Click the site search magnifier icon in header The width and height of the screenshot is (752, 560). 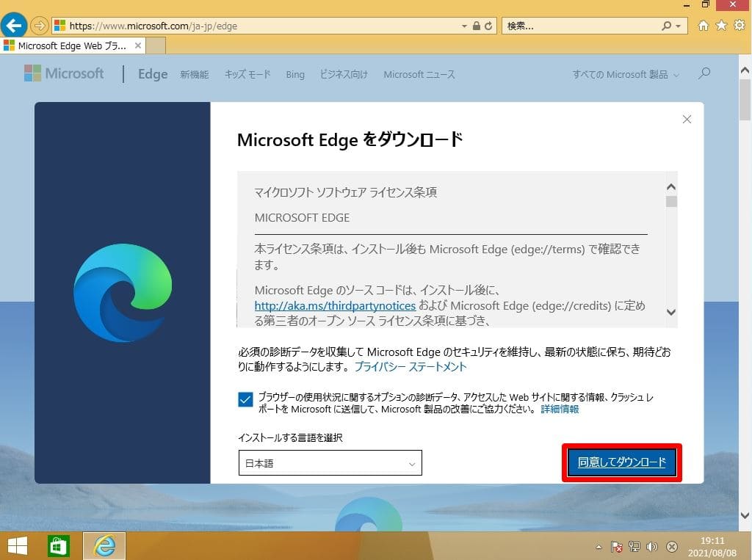pos(704,73)
